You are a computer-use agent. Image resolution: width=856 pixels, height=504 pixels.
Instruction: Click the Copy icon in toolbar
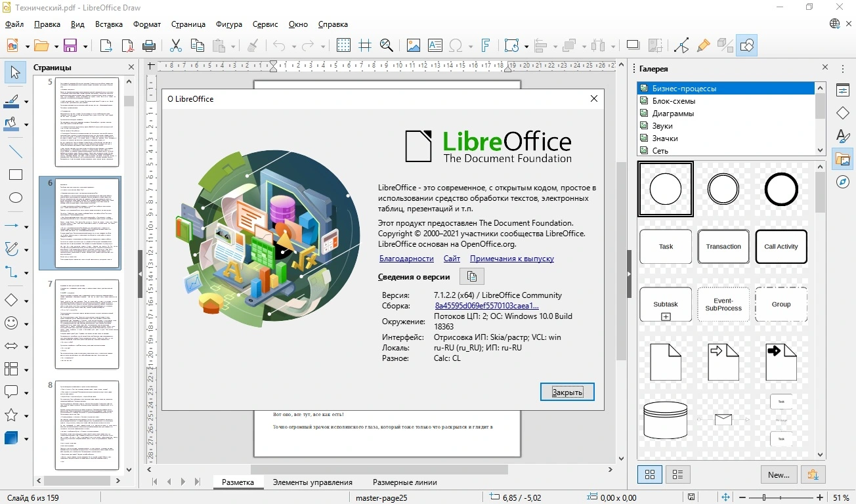coord(197,45)
